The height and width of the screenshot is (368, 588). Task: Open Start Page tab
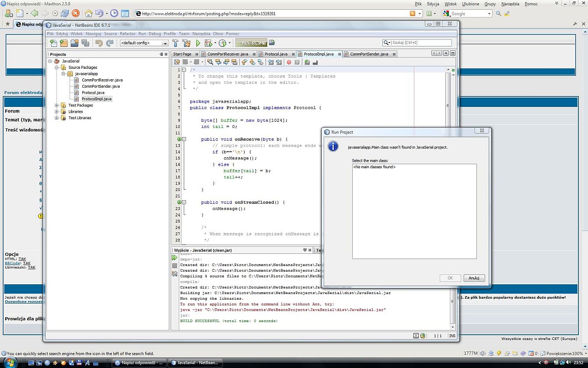(x=182, y=54)
